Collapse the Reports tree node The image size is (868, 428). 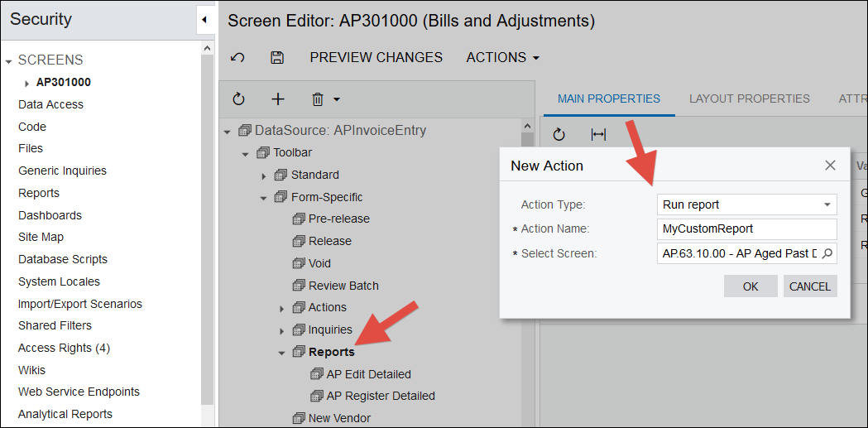(x=282, y=353)
